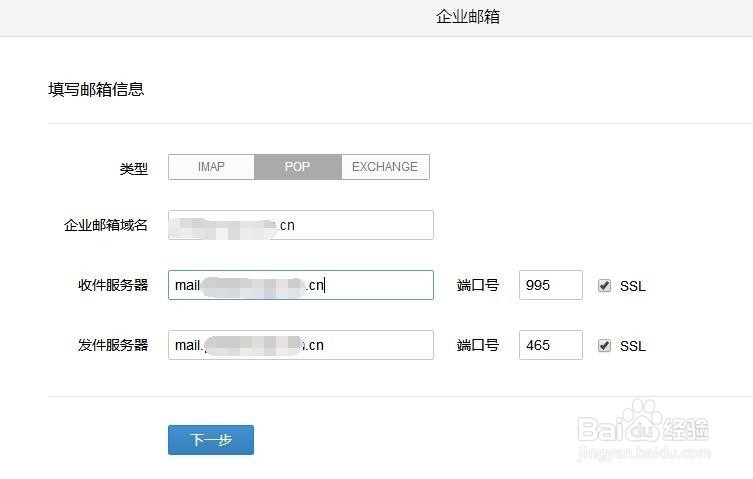The width and height of the screenshot is (753, 479).
Task: Click the 发件服务器 label text
Action: click(x=113, y=345)
